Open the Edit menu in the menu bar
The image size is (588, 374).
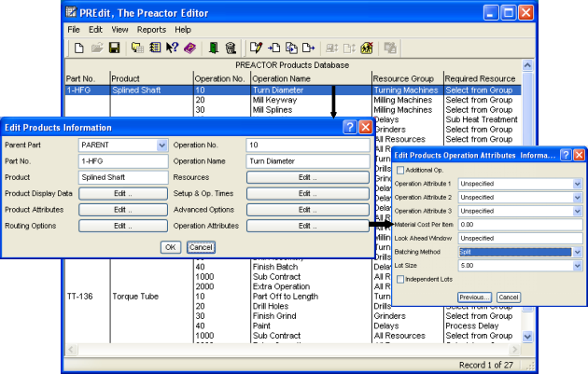[95, 30]
